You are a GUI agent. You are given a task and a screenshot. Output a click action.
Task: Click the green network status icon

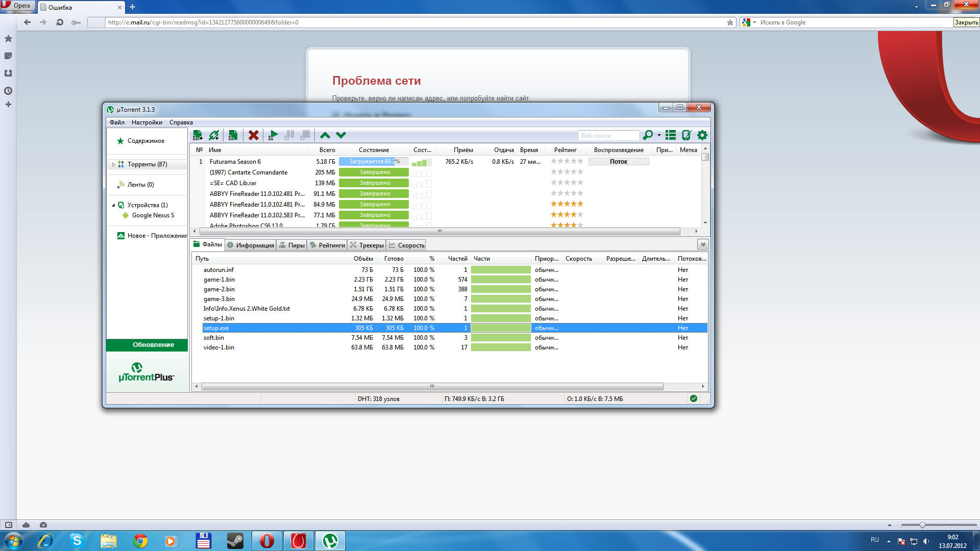(x=694, y=398)
